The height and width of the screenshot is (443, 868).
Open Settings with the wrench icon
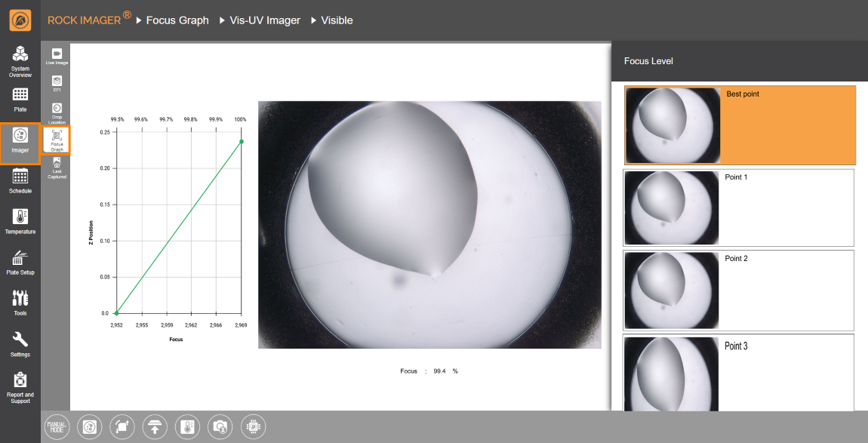pyautogui.click(x=20, y=343)
